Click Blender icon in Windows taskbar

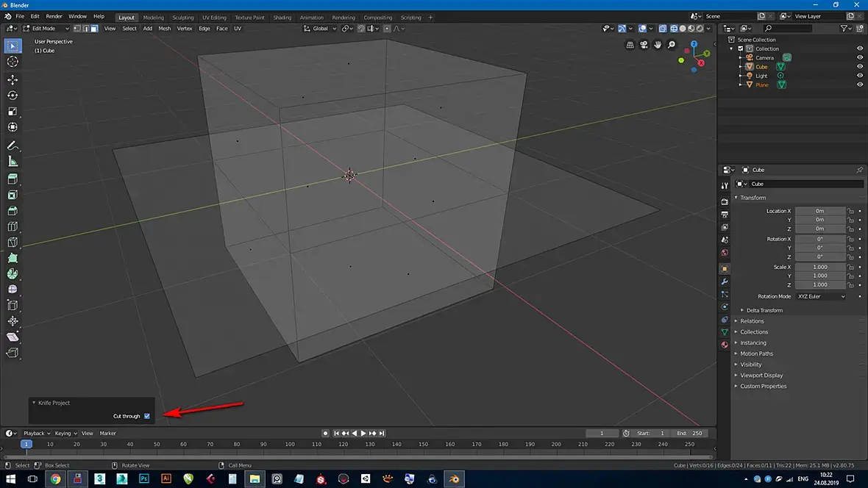point(454,479)
